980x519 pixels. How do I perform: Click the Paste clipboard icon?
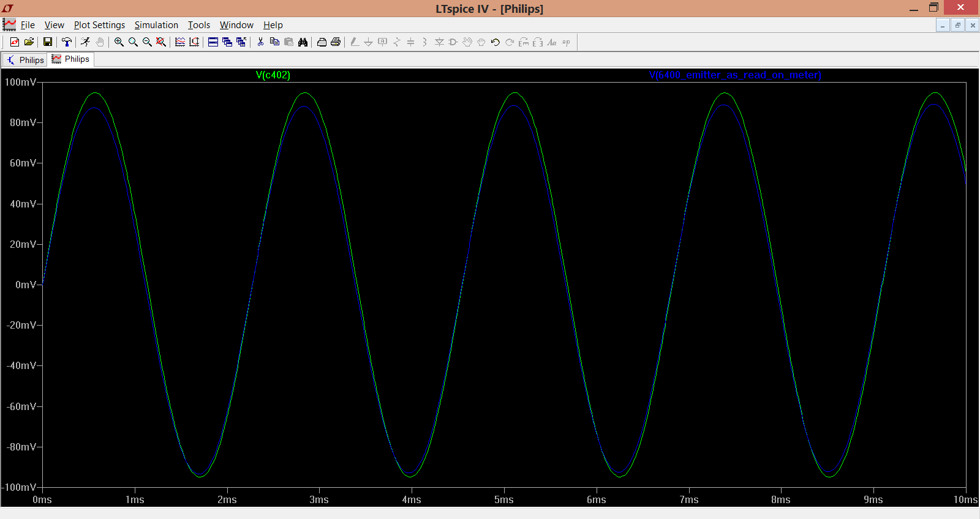288,42
